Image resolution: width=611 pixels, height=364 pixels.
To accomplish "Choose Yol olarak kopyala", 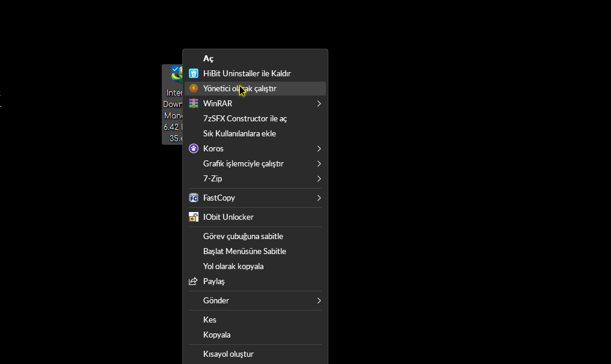I will [x=255, y=267].
